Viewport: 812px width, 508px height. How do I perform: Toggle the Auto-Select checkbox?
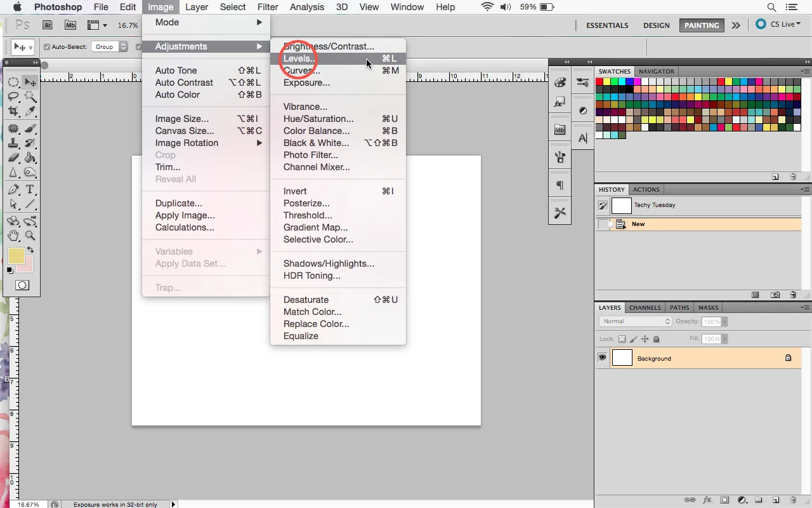(x=47, y=46)
